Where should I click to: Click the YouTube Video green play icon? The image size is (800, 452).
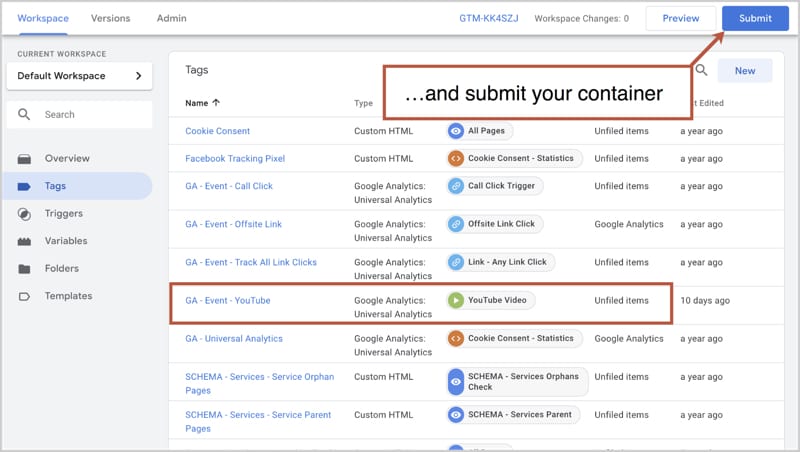click(x=456, y=300)
